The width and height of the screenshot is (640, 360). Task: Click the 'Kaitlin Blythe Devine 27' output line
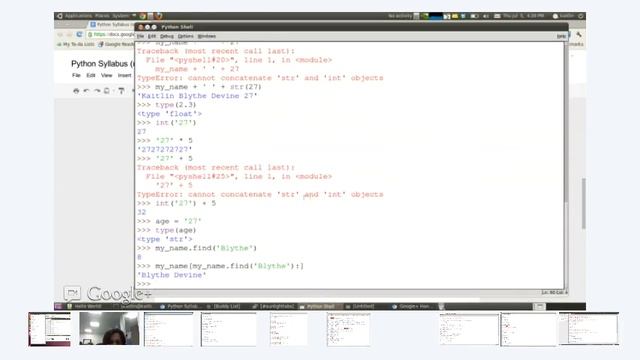(198, 96)
